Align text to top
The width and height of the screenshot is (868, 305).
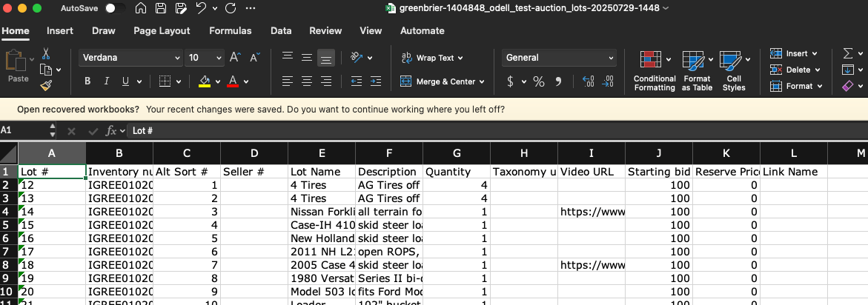click(x=288, y=58)
